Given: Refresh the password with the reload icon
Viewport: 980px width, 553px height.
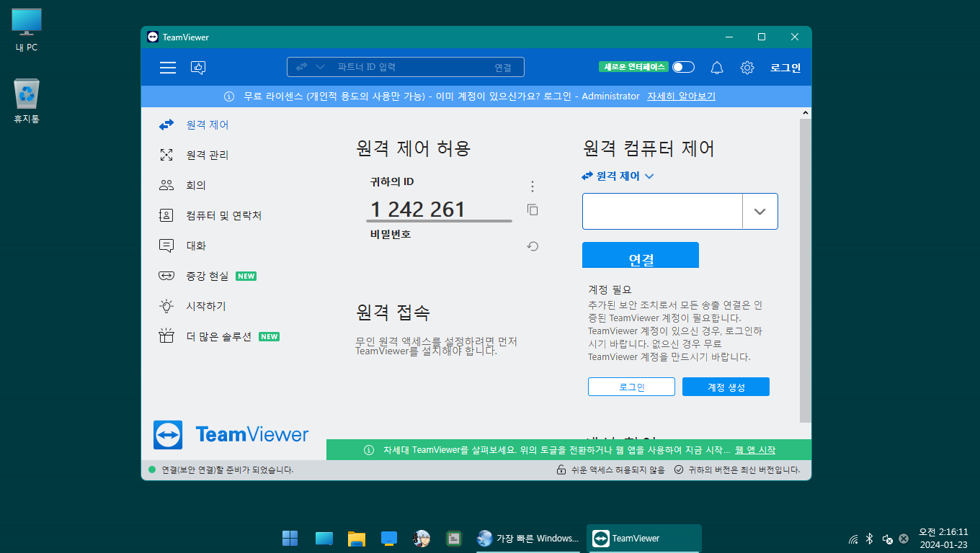Looking at the screenshot, I should tap(533, 246).
